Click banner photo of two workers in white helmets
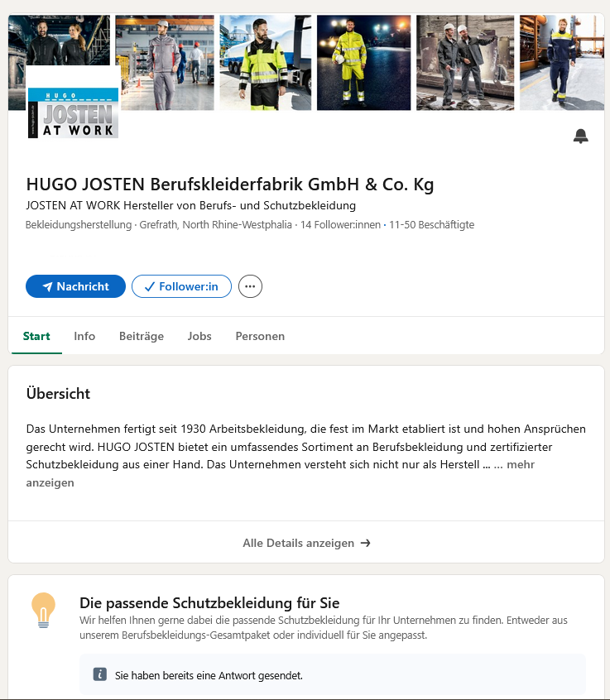Image resolution: width=610 pixels, height=700 pixels. coord(465,63)
